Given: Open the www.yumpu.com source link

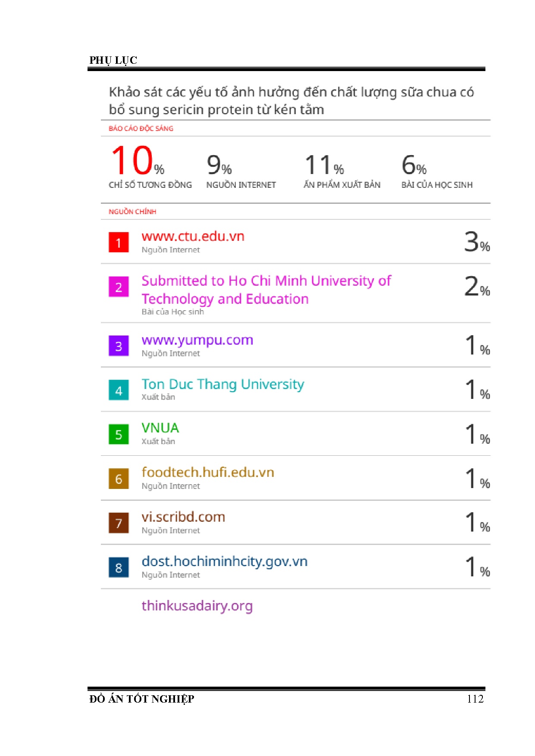Looking at the screenshot, I should [x=197, y=340].
